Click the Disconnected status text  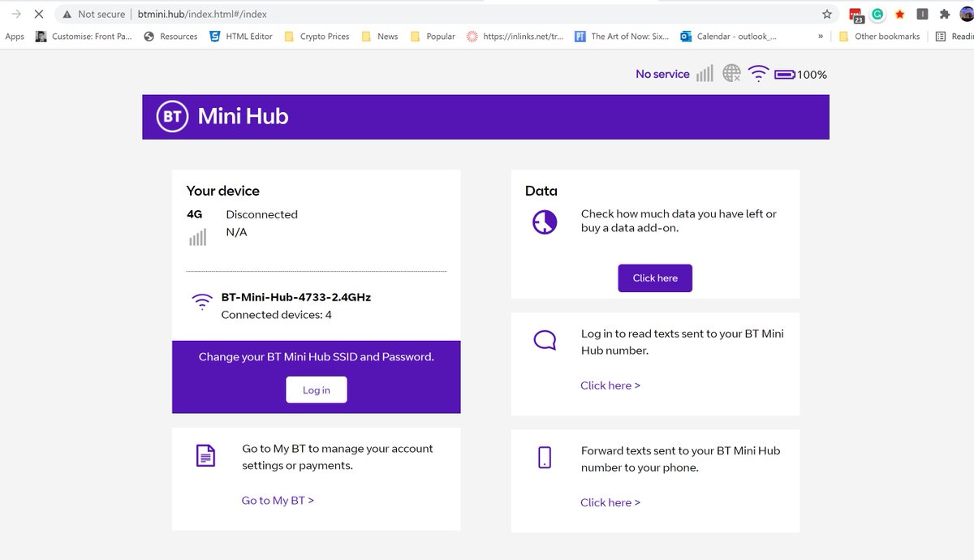[x=261, y=214]
